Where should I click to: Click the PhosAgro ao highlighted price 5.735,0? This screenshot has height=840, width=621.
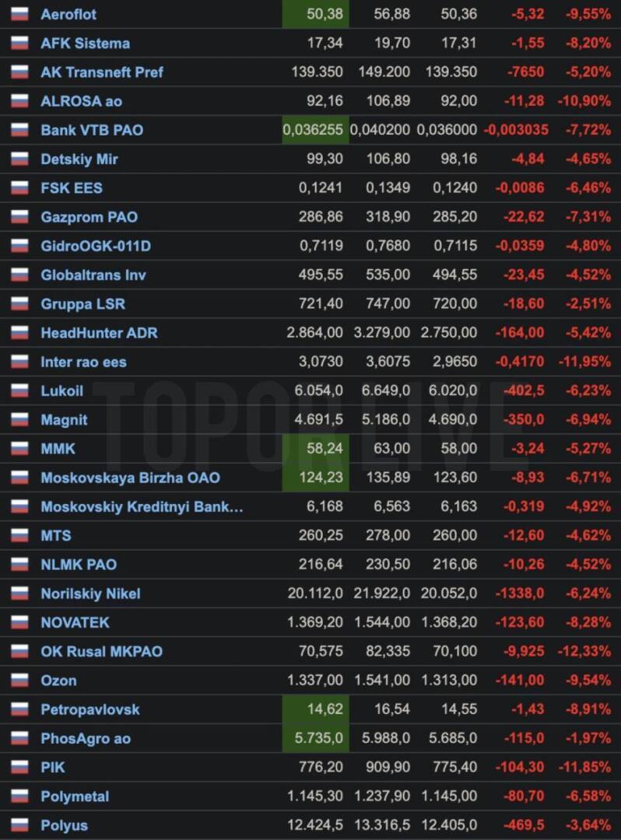pos(316,738)
